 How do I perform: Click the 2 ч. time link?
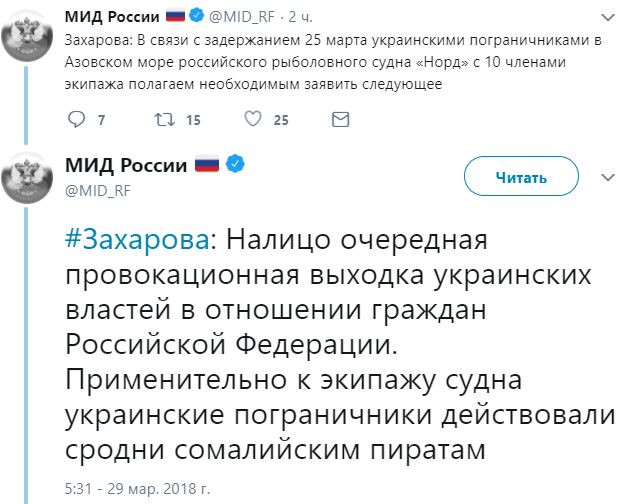coord(300,17)
